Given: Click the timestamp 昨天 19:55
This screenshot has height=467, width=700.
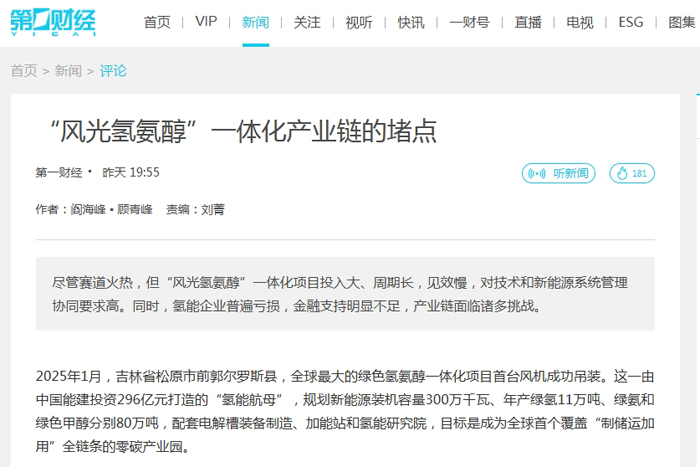Looking at the screenshot, I should click(x=131, y=172).
